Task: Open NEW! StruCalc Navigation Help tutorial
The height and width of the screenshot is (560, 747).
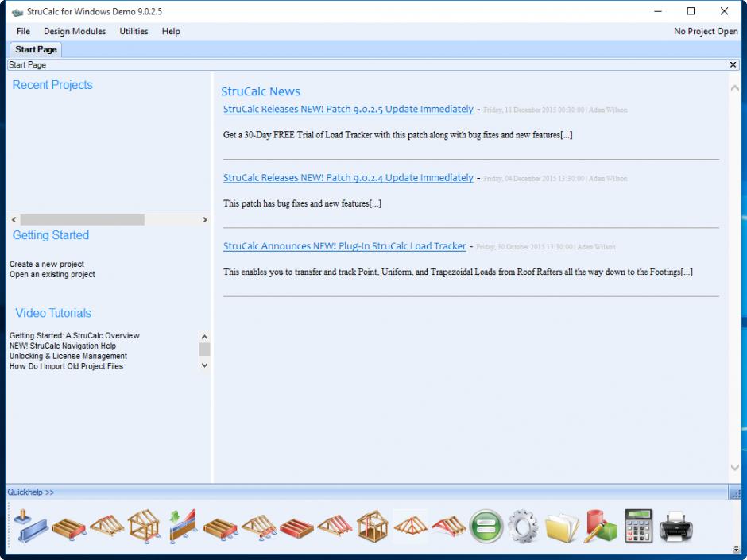Action: [x=63, y=346]
